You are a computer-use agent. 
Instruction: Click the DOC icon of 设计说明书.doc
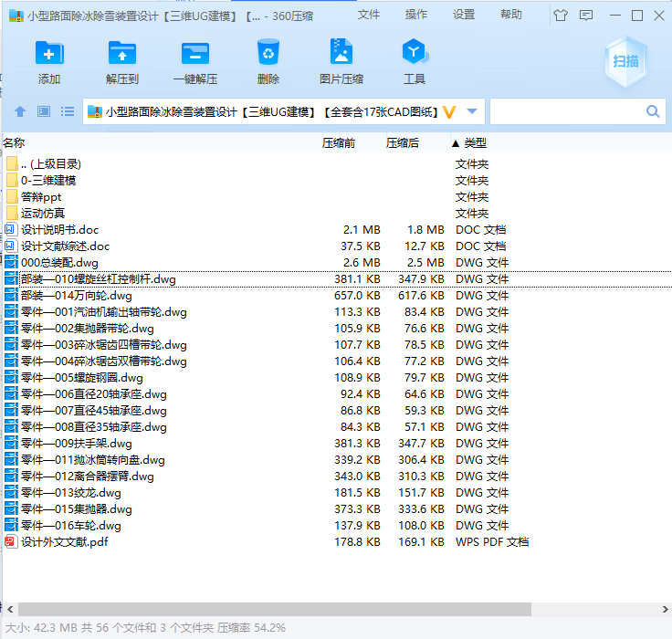11,230
